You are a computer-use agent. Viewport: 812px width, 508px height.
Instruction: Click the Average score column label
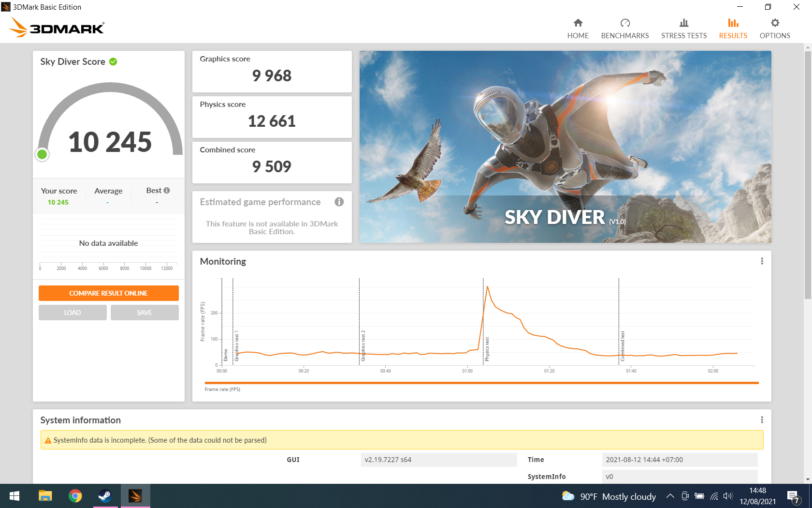(x=108, y=191)
